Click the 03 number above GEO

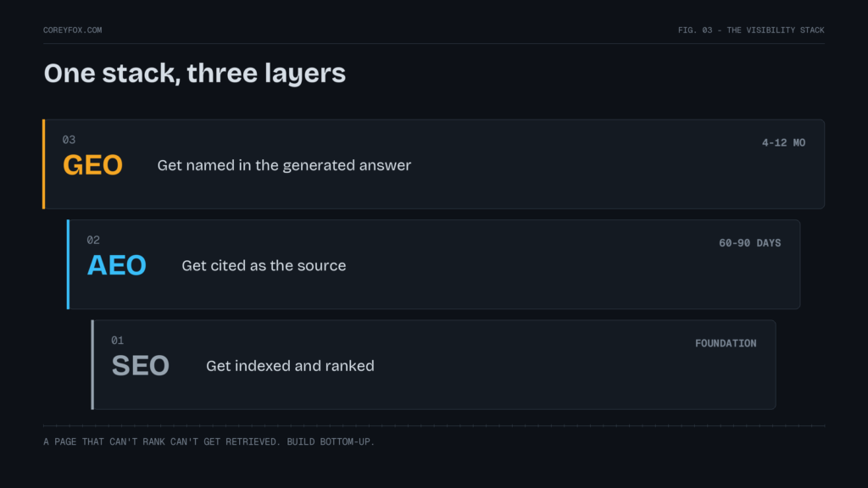(69, 140)
